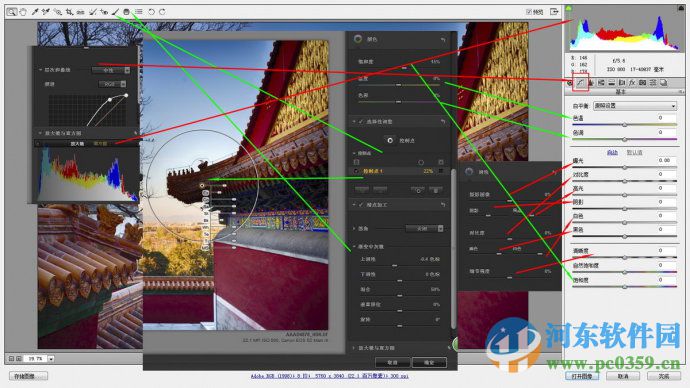
Task: Open the Split Toning panel tab
Action: [x=612, y=82]
